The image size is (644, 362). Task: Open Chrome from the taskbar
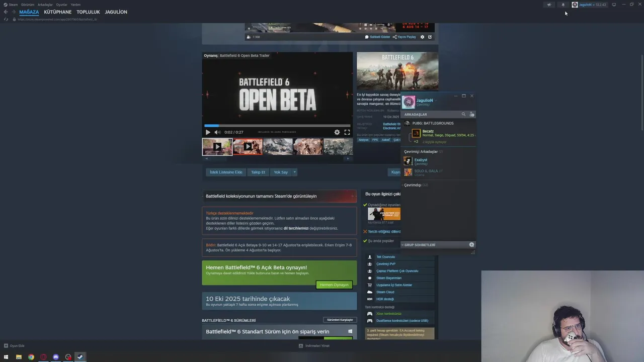(31, 357)
